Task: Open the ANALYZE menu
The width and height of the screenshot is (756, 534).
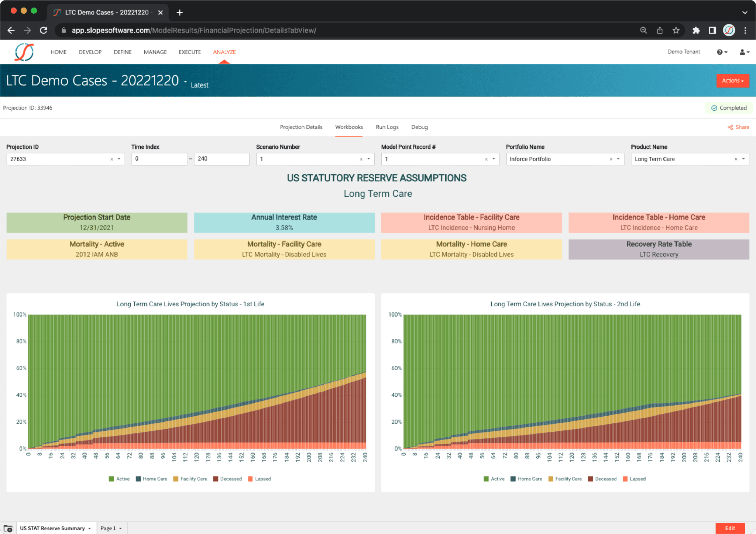Action: point(224,52)
